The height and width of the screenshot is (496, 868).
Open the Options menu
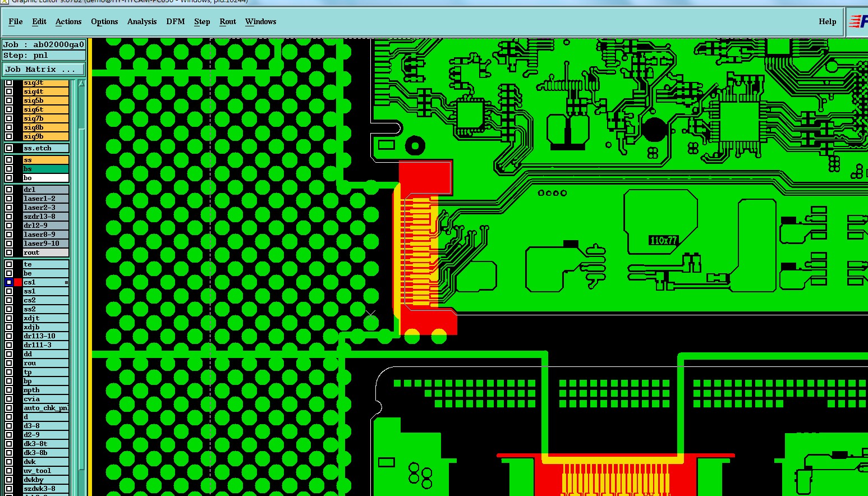(104, 21)
